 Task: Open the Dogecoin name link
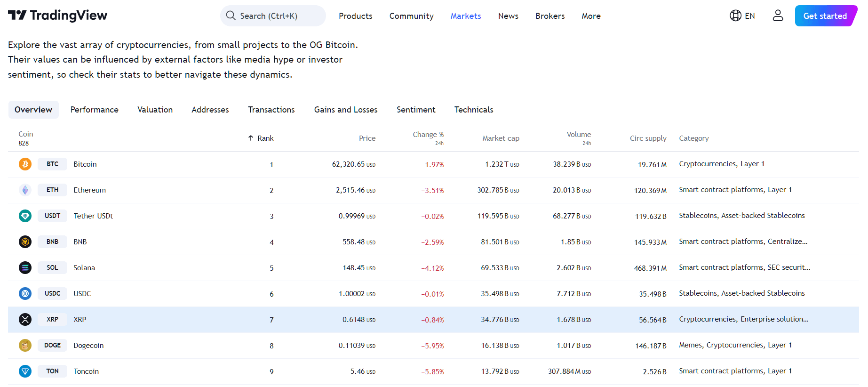pos(88,346)
